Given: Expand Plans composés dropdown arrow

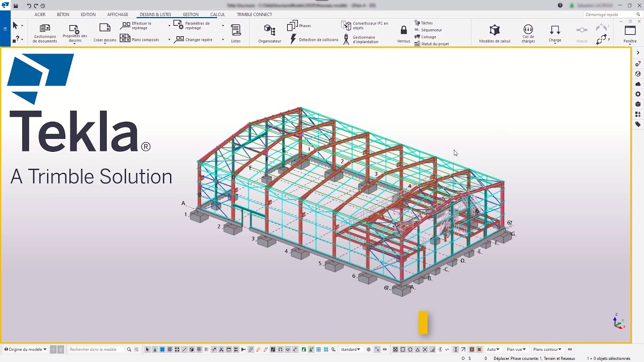Looking at the screenshot, I should tap(169, 40).
